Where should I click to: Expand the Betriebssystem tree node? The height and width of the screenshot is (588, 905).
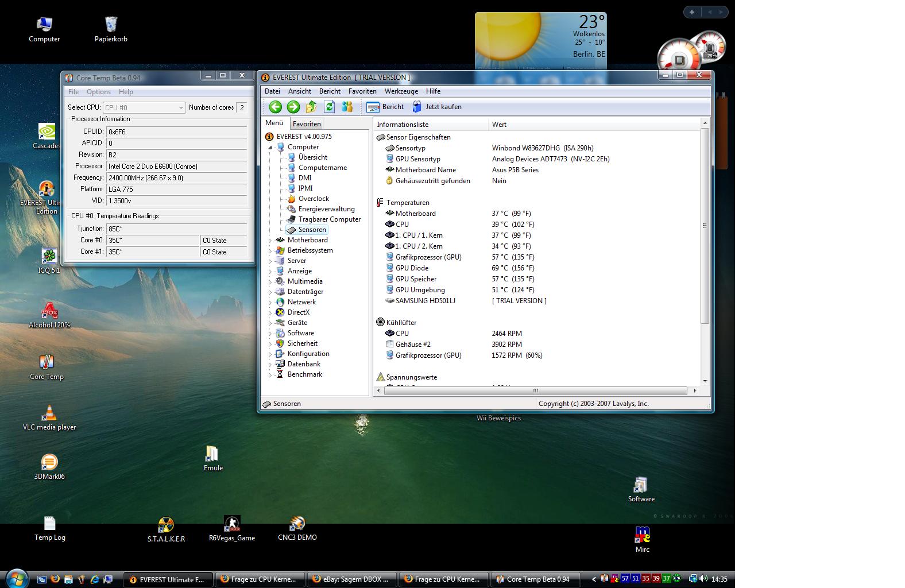point(270,251)
